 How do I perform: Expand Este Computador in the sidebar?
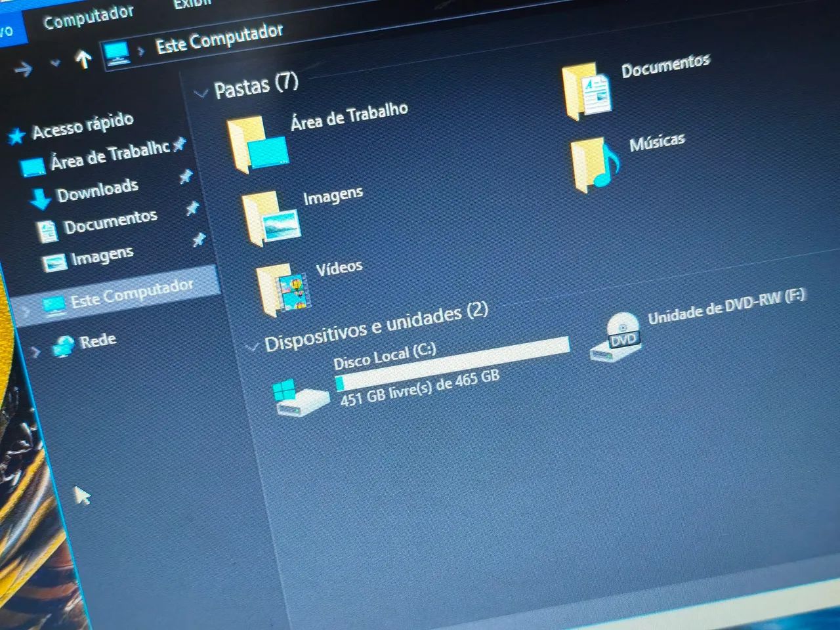pyautogui.click(x=26, y=312)
